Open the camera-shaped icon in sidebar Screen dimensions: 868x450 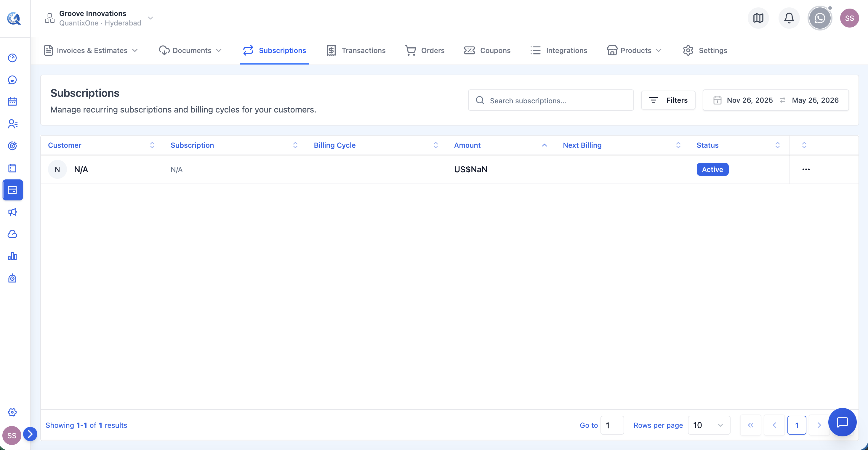tap(12, 278)
